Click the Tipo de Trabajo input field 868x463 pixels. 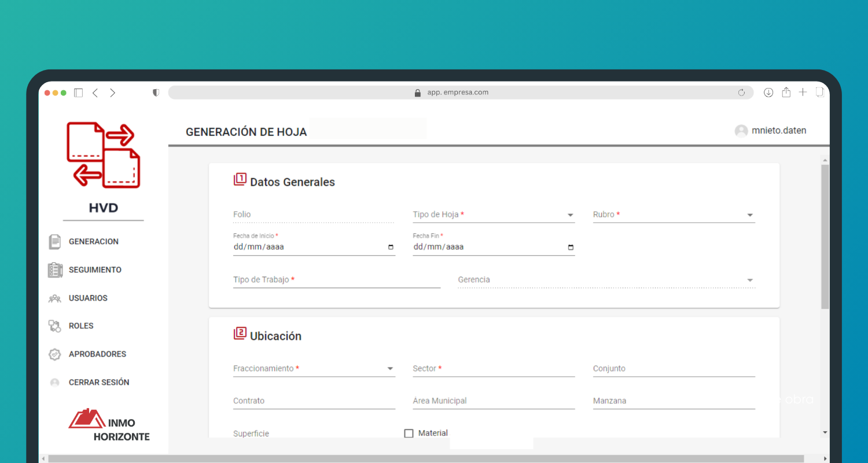click(336, 280)
